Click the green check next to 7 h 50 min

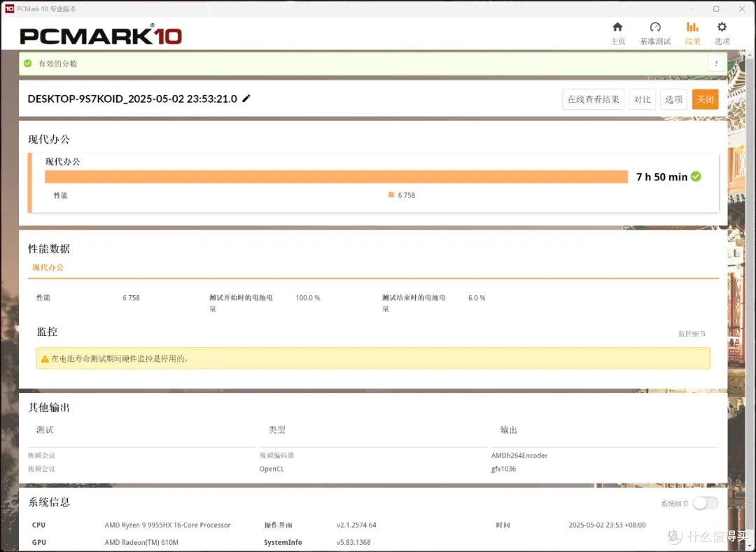[x=696, y=176]
